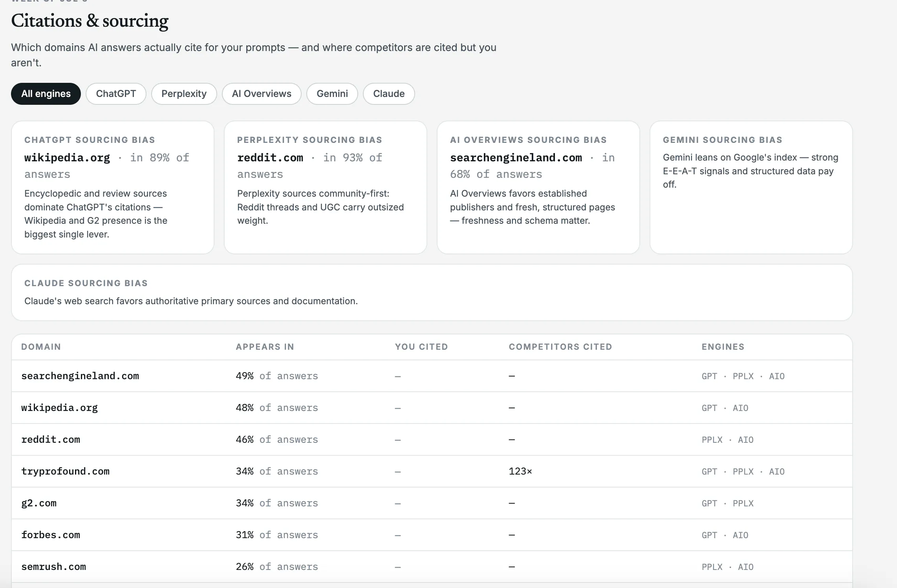
Task: Open the Perplexity Sourcing Bias card
Action: (x=326, y=187)
